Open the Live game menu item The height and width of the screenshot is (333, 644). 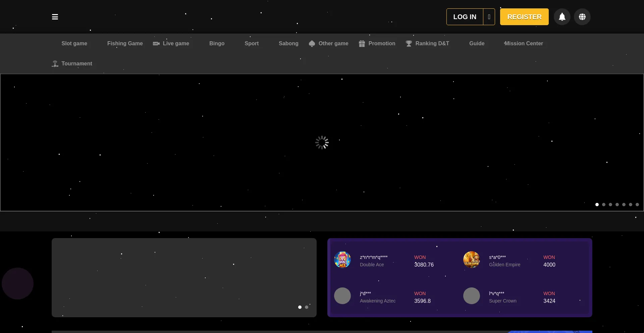point(176,44)
